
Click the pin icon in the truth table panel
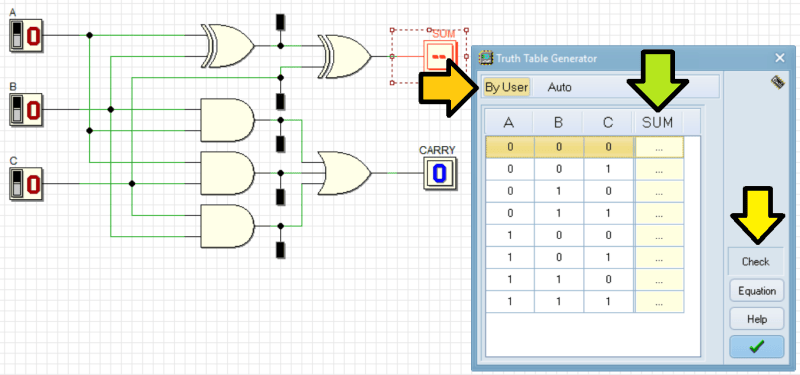pos(778,82)
